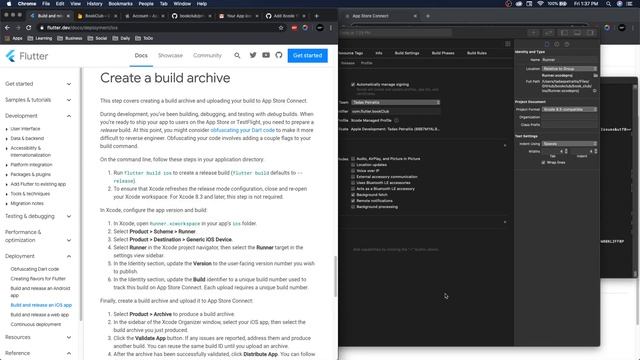Click the Chrome profile avatar icon

[x=320, y=28]
